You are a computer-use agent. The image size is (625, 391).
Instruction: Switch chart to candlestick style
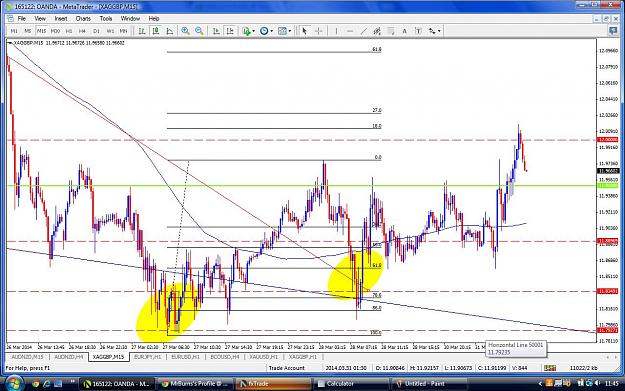click(x=156, y=31)
